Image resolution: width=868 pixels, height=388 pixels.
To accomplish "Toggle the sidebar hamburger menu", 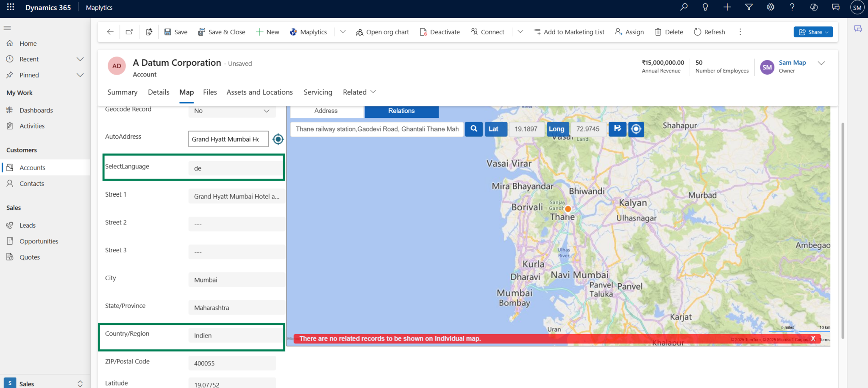I will pyautogui.click(x=7, y=28).
